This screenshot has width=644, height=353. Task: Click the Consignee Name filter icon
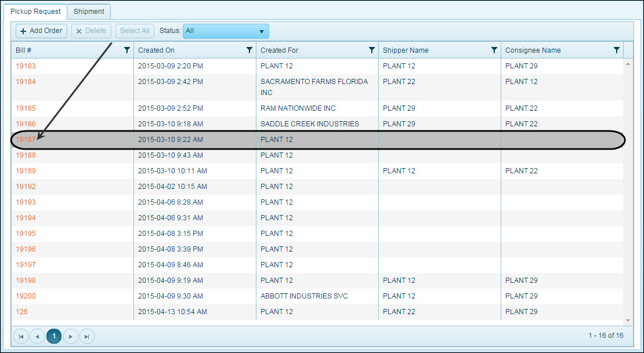pyautogui.click(x=617, y=50)
